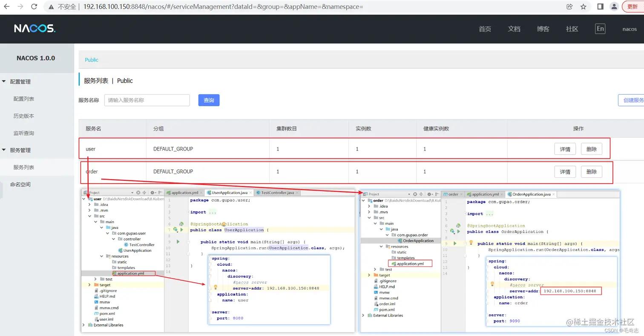Open 命名空间 in the sidebar
Image resolution: width=644 pixels, height=336 pixels.
pos(20,184)
